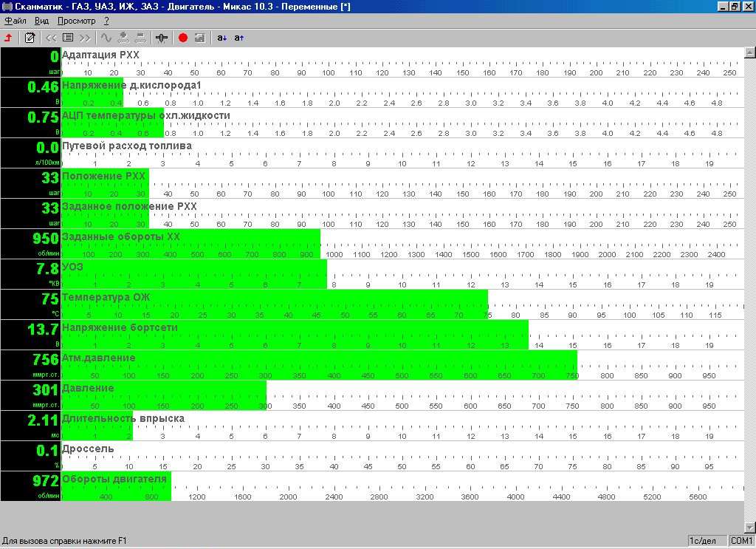Open the '?' help menu
This screenshot has height=549, width=756.
coord(106,21)
